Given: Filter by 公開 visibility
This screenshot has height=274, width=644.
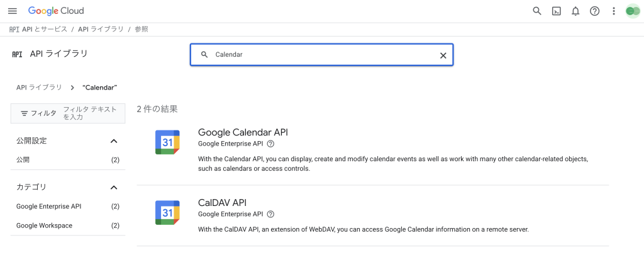Looking at the screenshot, I should [68, 160].
